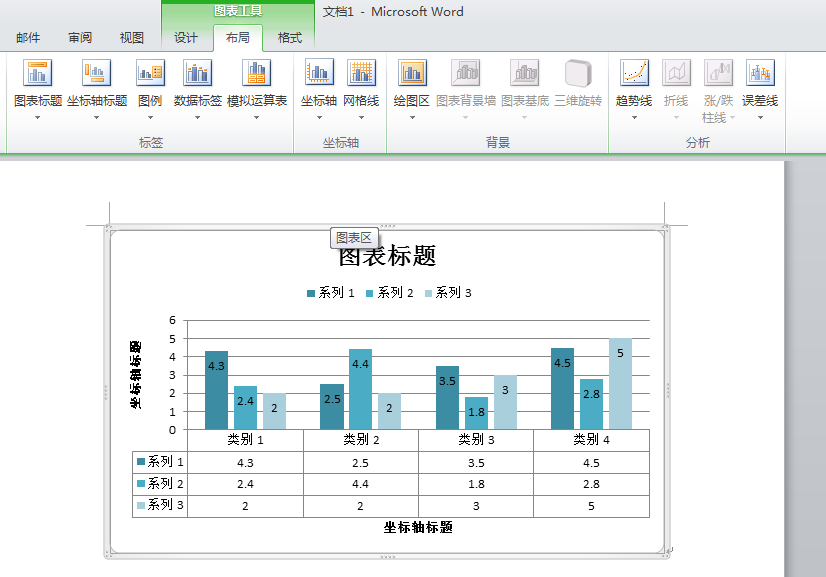This screenshot has width=826, height=577.
Task: Click the 图表标题 chart title icon
Action: [37, 72]
